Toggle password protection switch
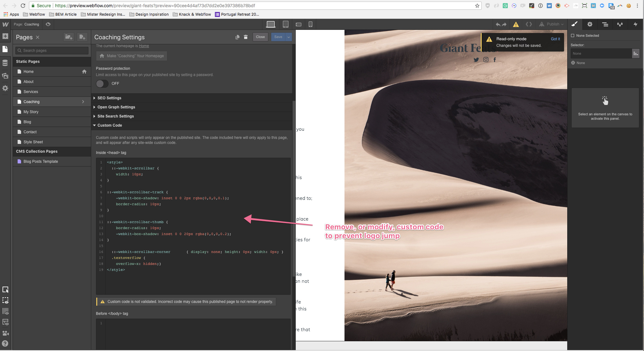 point(102,84)
